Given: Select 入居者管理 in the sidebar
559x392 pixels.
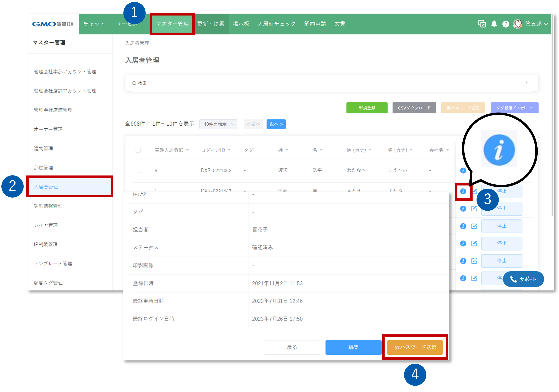Looking at the screenshot, I should [x=46, y=187].
